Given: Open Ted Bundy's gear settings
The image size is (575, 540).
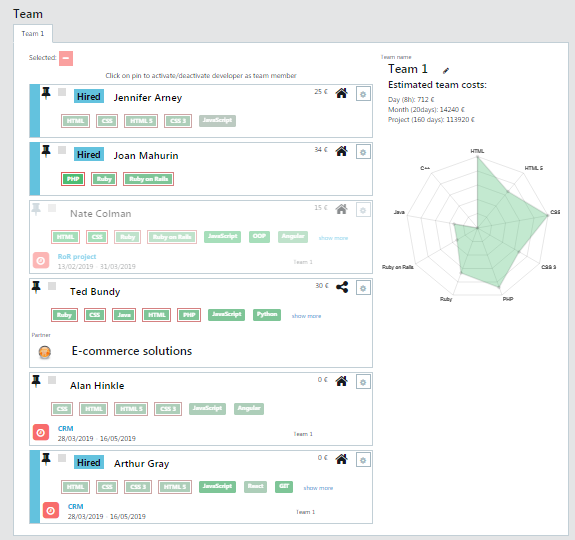Looking at the screenshot, I should coord(363,288).
